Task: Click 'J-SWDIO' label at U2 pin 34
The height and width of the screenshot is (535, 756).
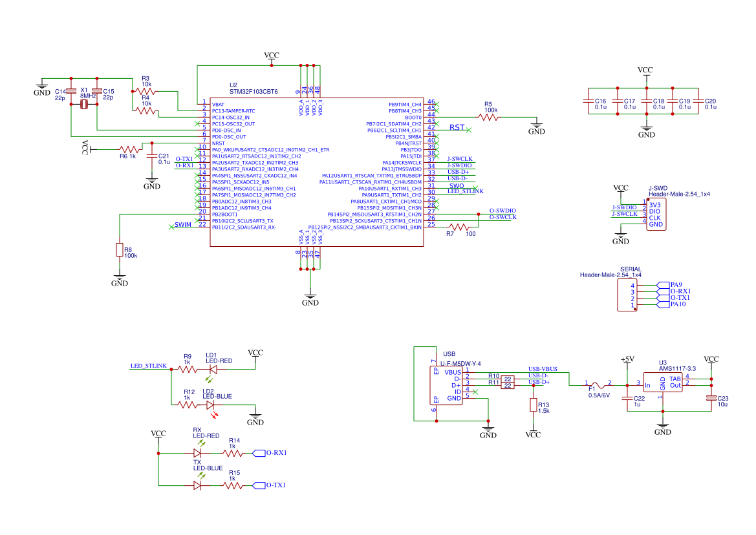Action: click(x=459, y=165)
